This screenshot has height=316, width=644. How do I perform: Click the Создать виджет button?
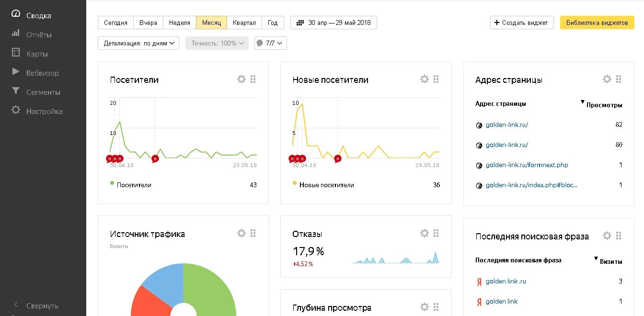point(522,22)
